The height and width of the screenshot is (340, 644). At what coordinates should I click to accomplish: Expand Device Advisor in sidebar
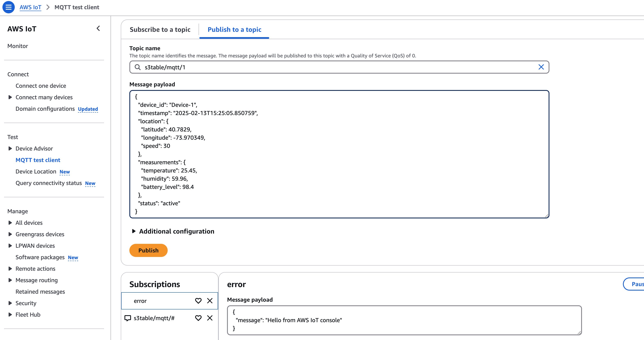10,148
